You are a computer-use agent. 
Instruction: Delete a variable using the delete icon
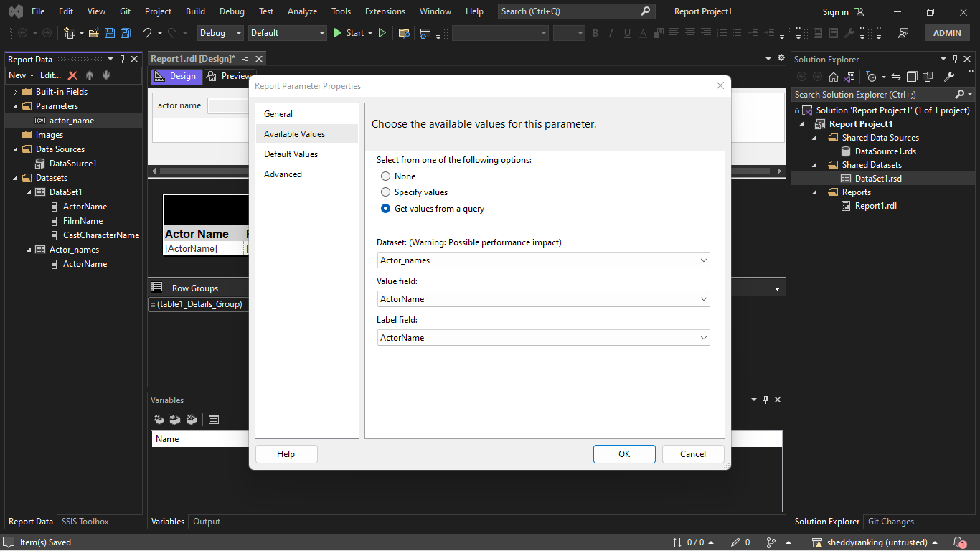coord(190,420)
